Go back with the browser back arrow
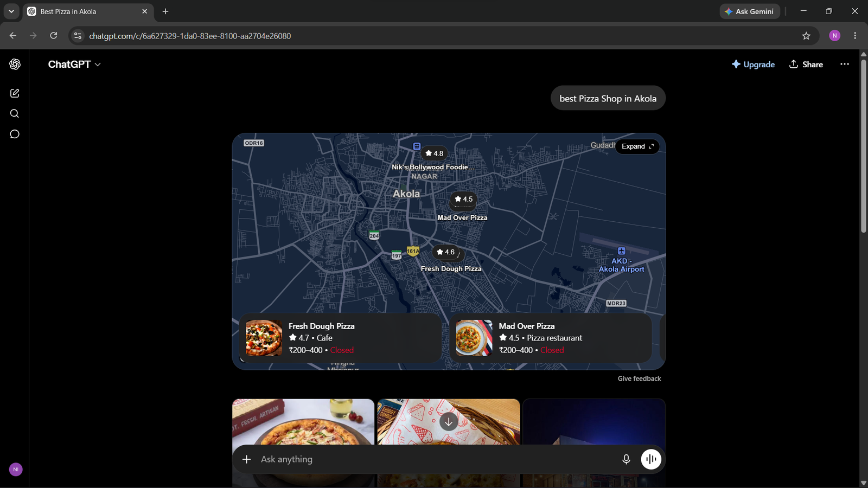The height and width of the screenshot is (488, 868). coord(13,36)
